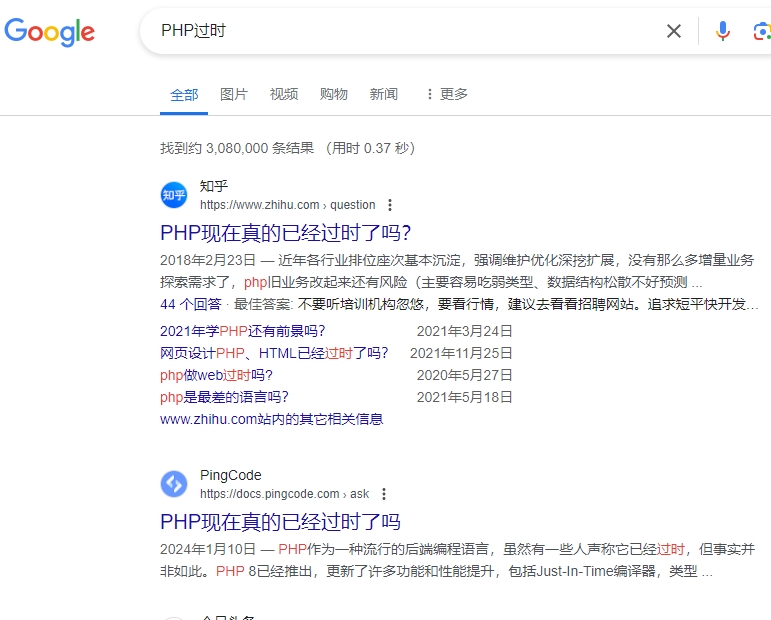Open result PHP现在真的已经过时了吗? from 知乎
This screenshot has height=620, width=771.
point(286,233)
